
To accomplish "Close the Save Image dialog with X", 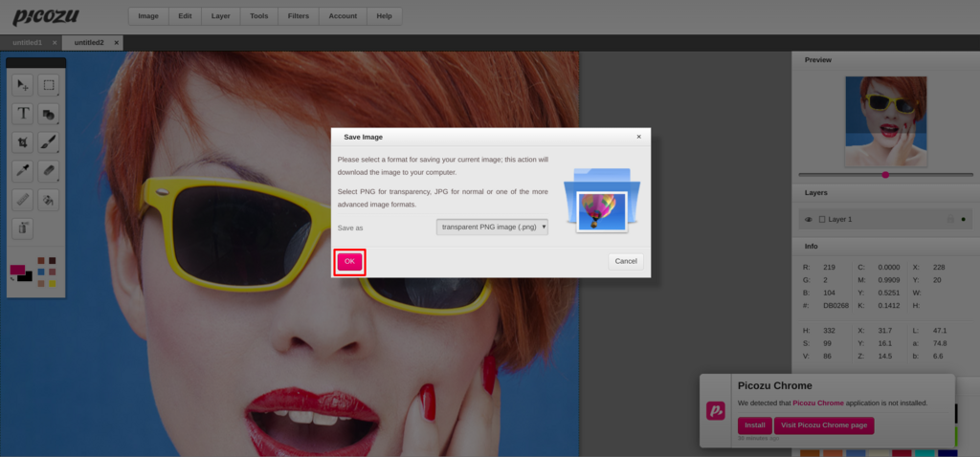I will 638,137.
